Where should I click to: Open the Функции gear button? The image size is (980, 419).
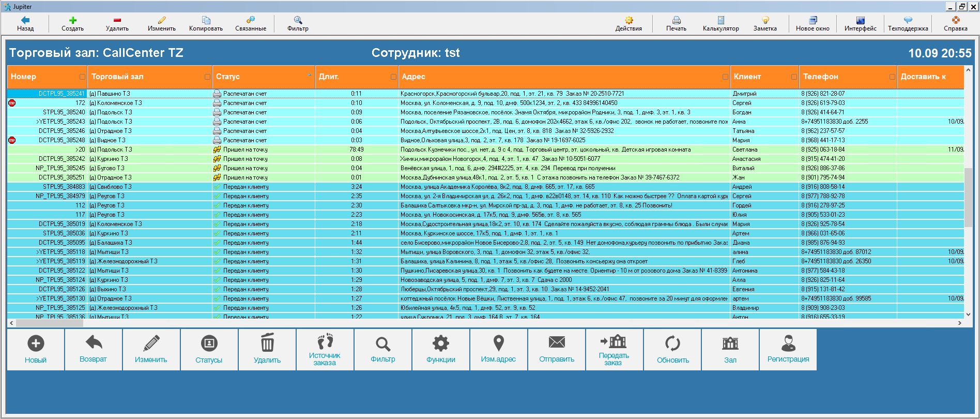pyautogui.click(x=441, y=350)
